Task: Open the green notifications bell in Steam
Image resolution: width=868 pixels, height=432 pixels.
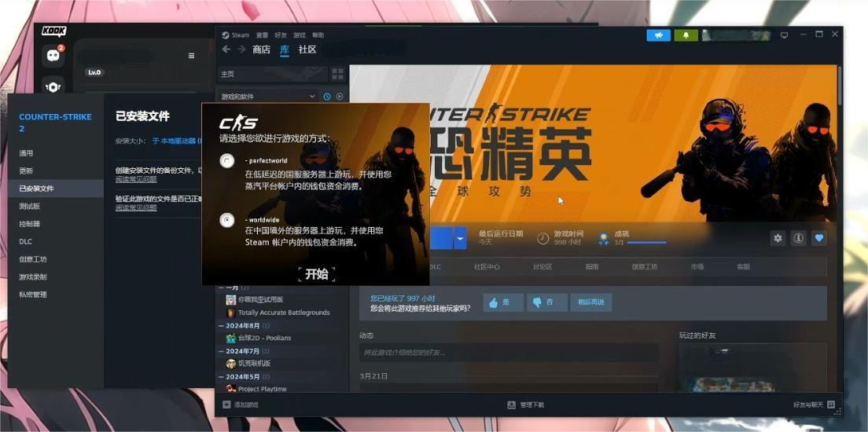Action: [x=686, y=35]
